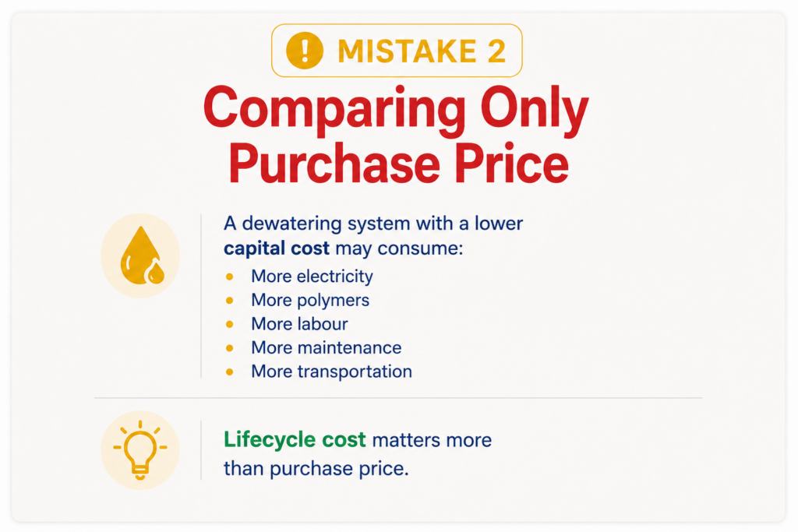This screenshot has width=798, height=532.
Task: Select the MISTAKE 2 badge
Action: (397, 51)
